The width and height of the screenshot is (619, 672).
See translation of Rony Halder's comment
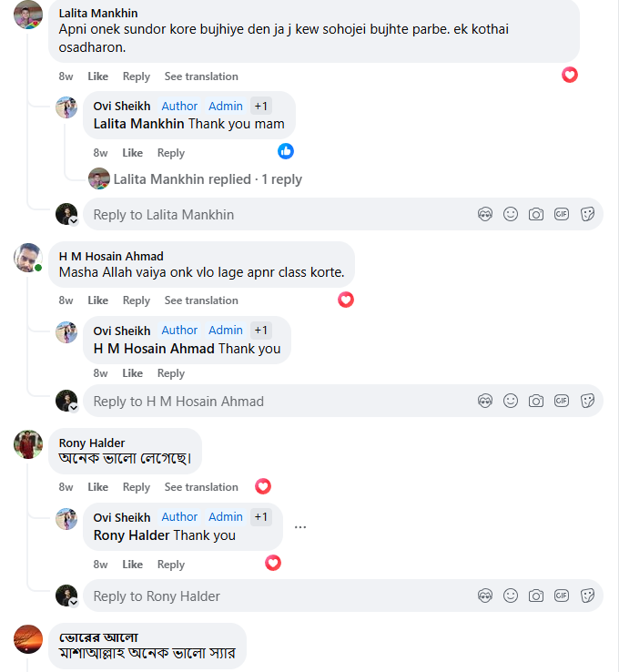point(201,487)
